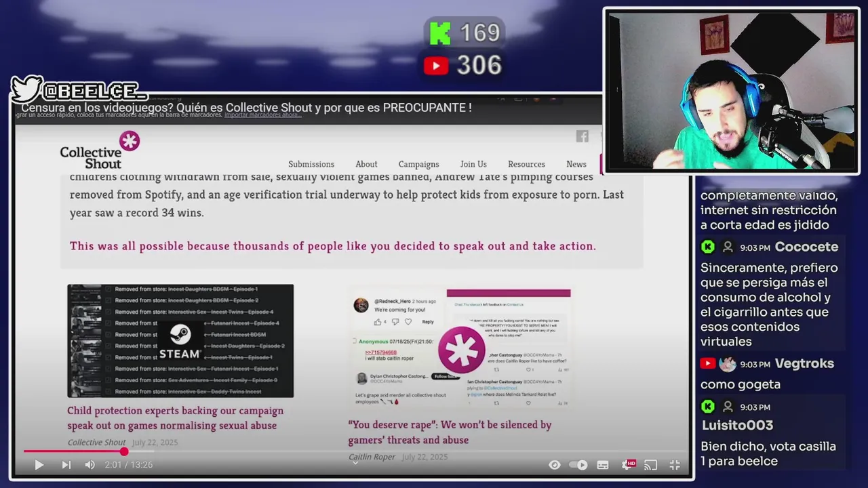868x488 pixels.
Task: Click the Twitter bird icon overlay
Action: (x=26, y=89)
